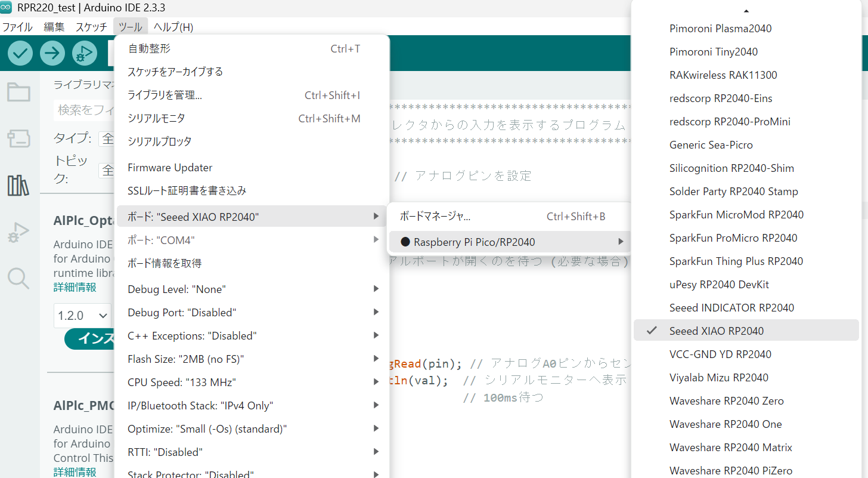The height and width of the screenshot is (478, 868).
Task: Click the Verify checkmark button
Action: click(20, 53)
